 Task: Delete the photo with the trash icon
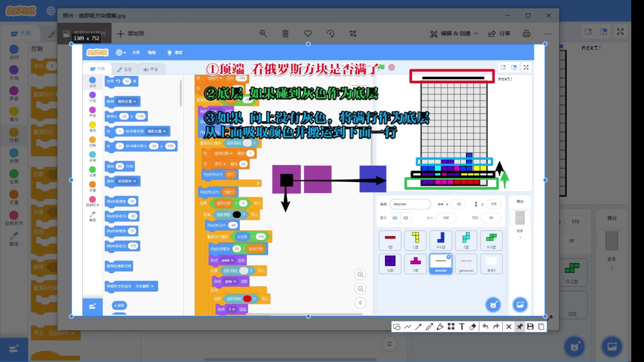point(285,34)
